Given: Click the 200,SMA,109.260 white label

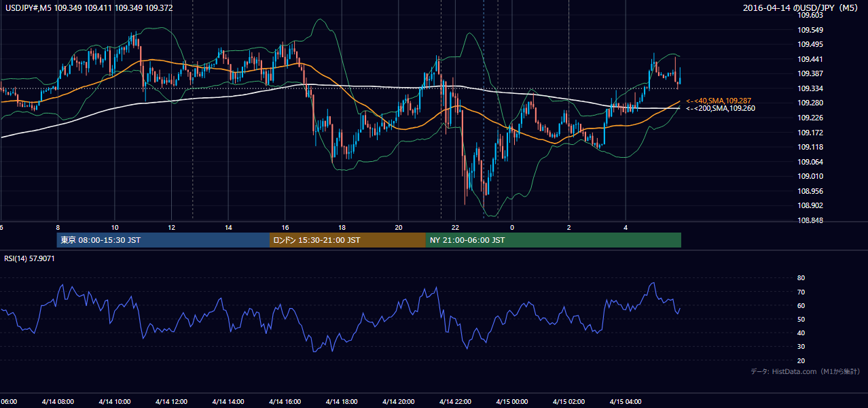Looking at the screenshot, I should tap(721, 108).
